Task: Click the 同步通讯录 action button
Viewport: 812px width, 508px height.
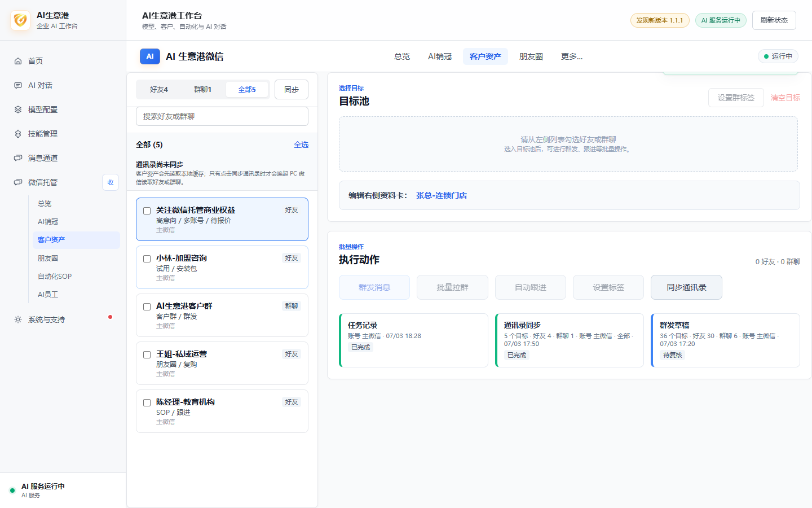Action: click(686, 287)
